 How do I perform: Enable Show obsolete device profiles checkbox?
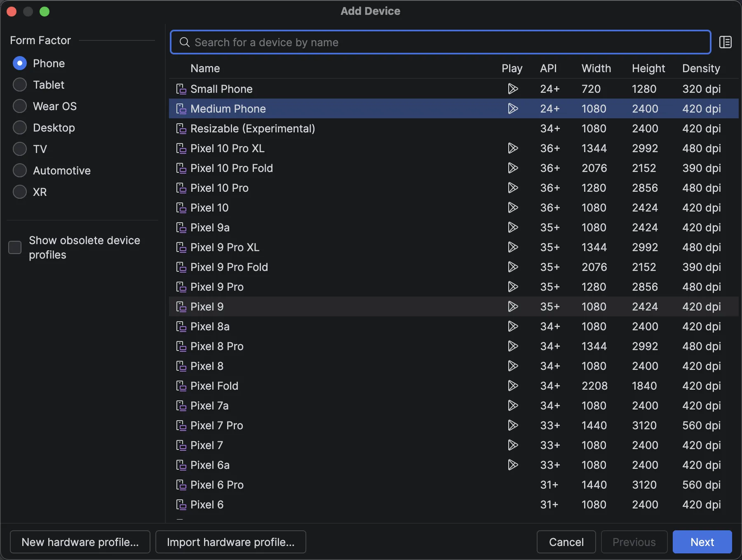(x=15, y=247)
